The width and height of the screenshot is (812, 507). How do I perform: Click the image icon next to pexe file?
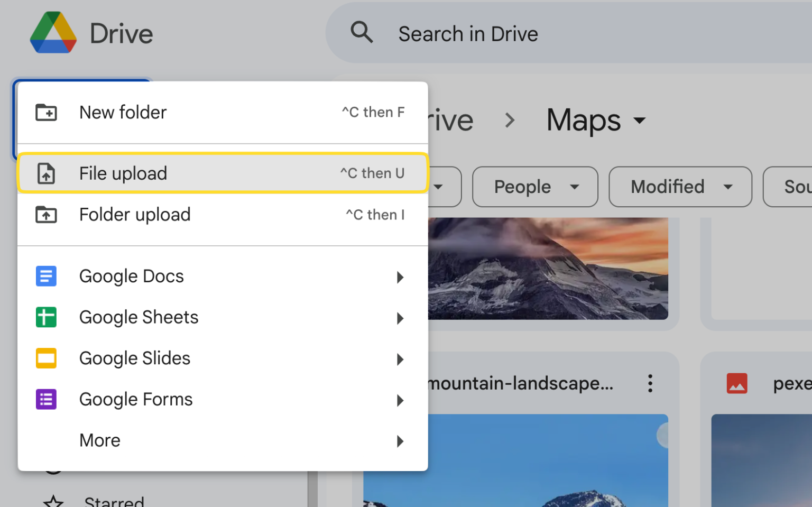coord(737,383)
